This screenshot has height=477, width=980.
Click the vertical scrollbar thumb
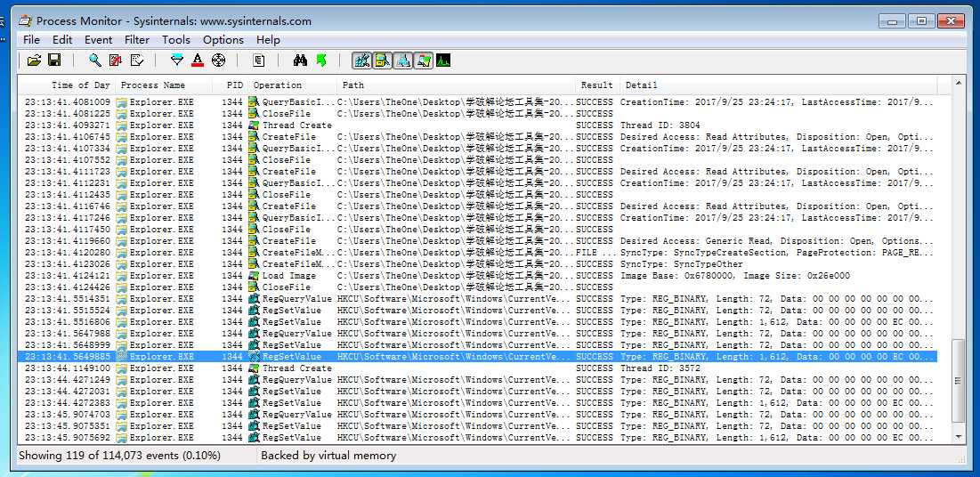point(958,382)
